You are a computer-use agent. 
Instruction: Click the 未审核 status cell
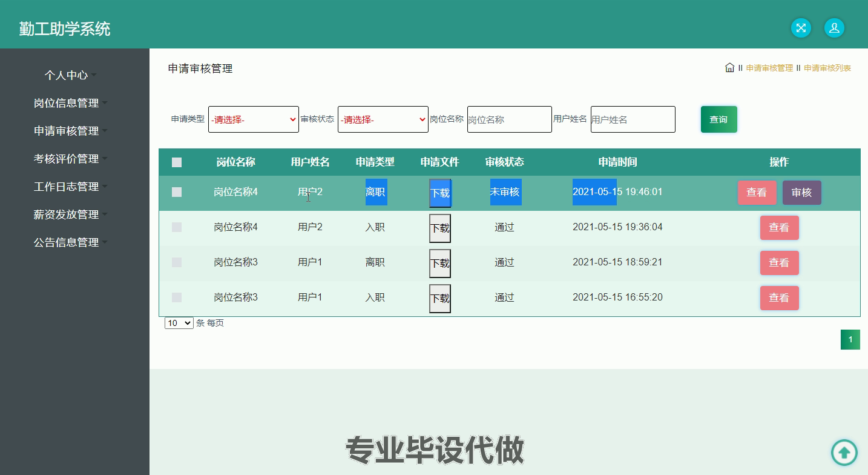point(505,192)
